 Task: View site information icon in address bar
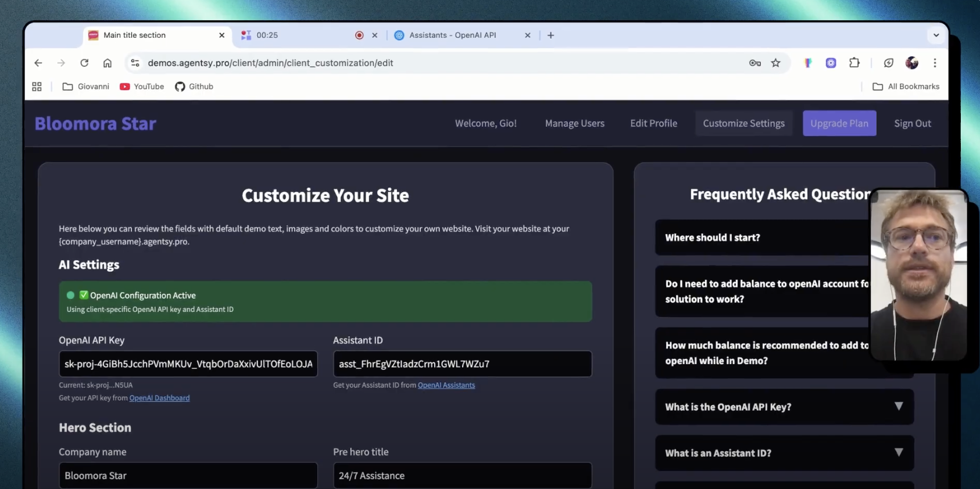pyautogui.click(x=135, y=63)
